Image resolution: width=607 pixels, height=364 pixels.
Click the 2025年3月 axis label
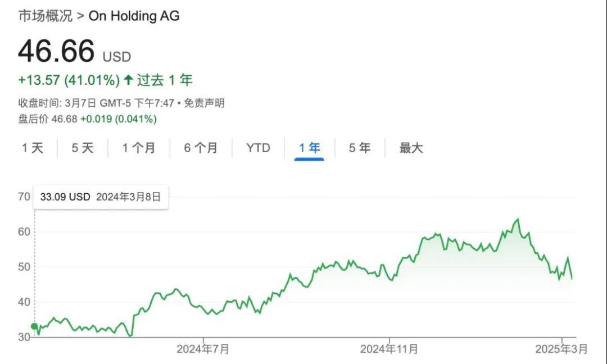coord(562,349)
